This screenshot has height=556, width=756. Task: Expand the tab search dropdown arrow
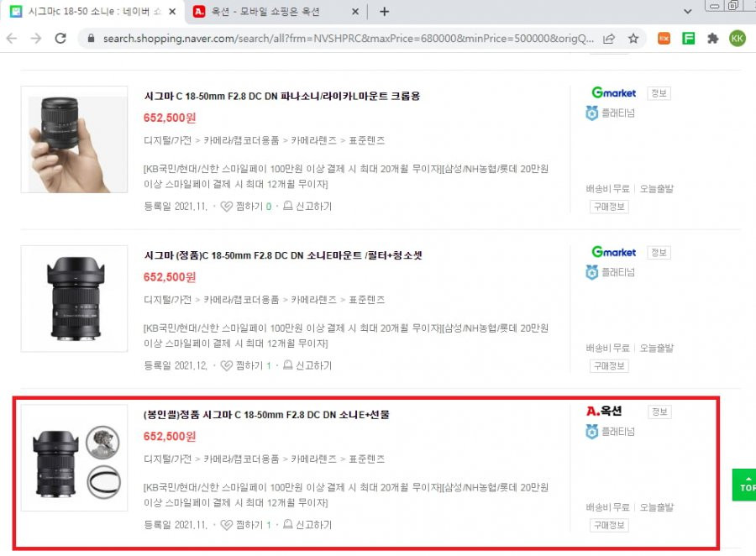click(687, 12)
